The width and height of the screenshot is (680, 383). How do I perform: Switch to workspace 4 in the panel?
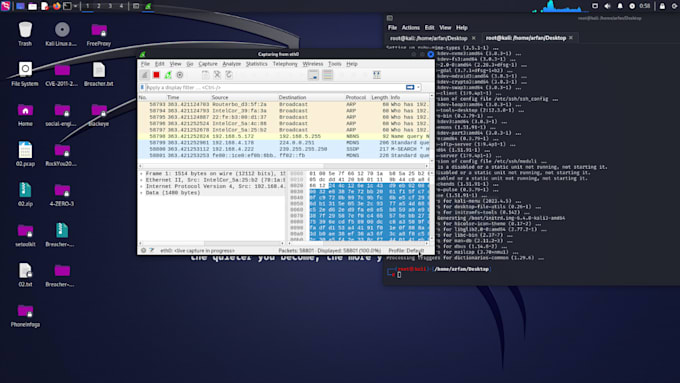click(121, 6)
